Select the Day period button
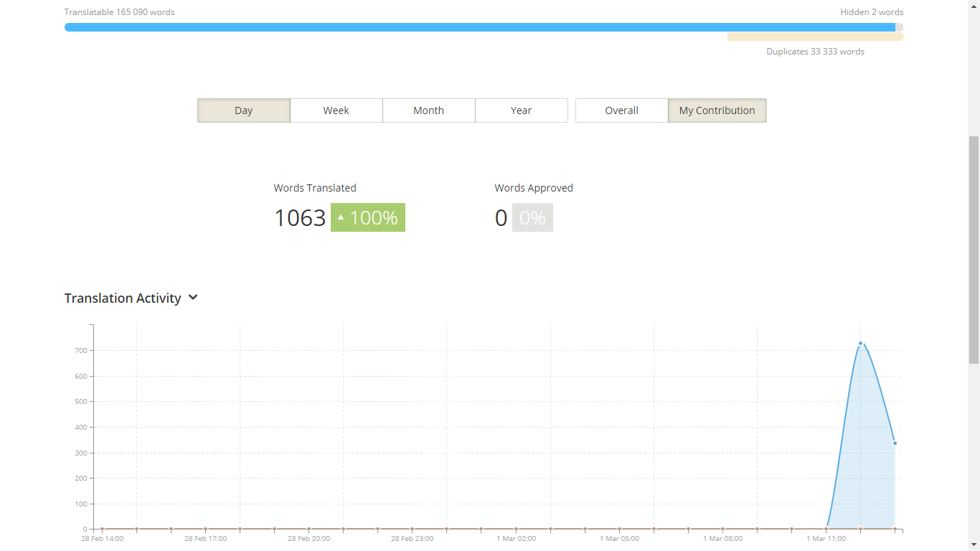The height and width of the screenshot is (551, 980). 244,110
